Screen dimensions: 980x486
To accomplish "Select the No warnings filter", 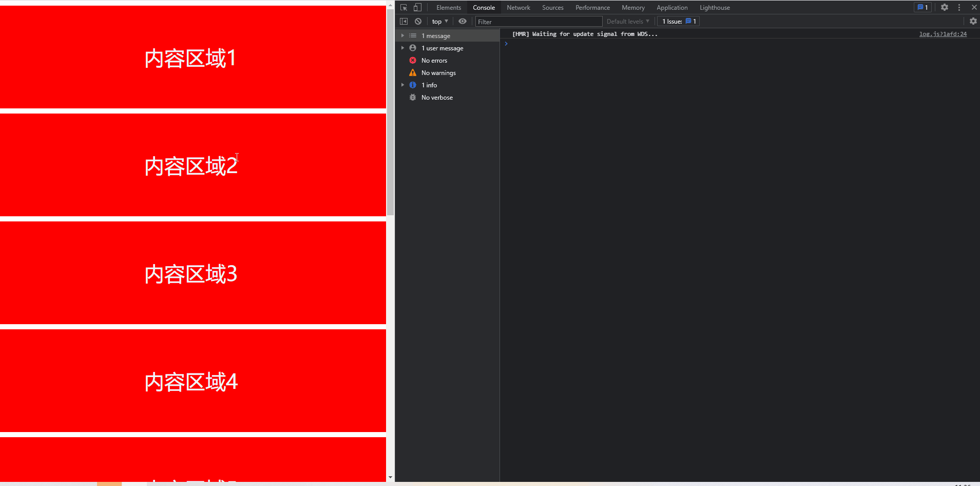I will click(448, 72).
